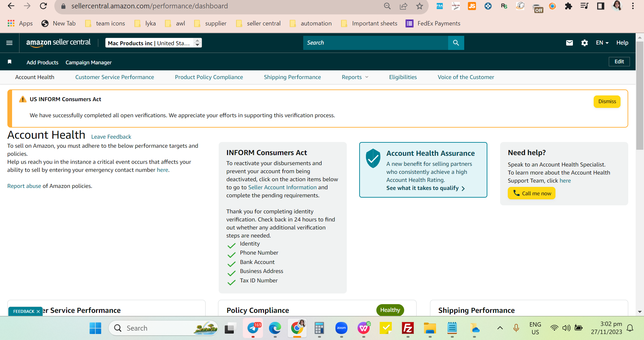Open the JS extension icon
644x340 pixels.
(x=472, y=6)
